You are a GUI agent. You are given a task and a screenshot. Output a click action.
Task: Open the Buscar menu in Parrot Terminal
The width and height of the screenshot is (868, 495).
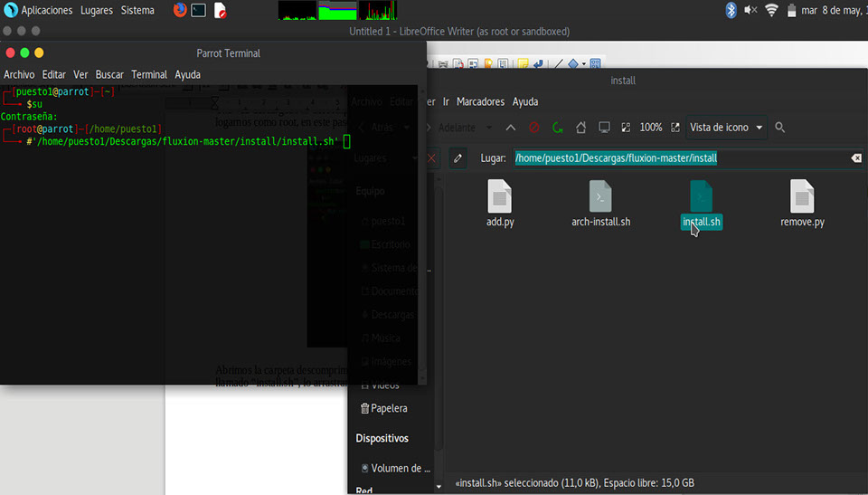[x=109, y=74]
